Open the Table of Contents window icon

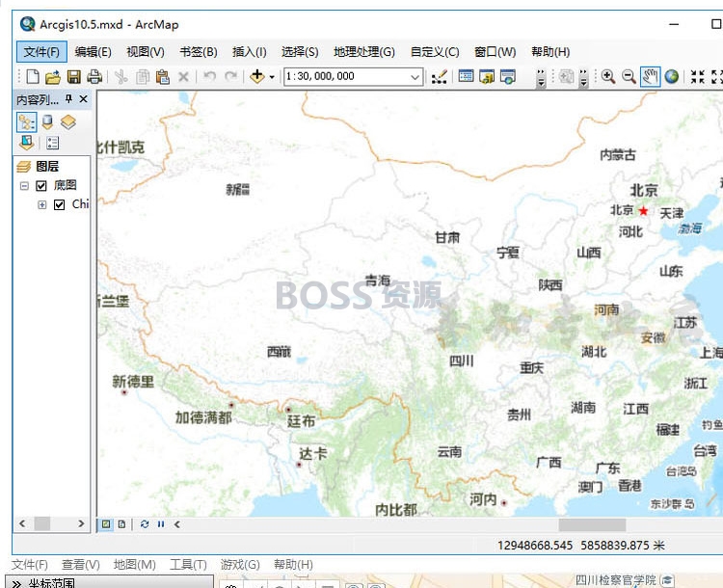click(466, 76)
